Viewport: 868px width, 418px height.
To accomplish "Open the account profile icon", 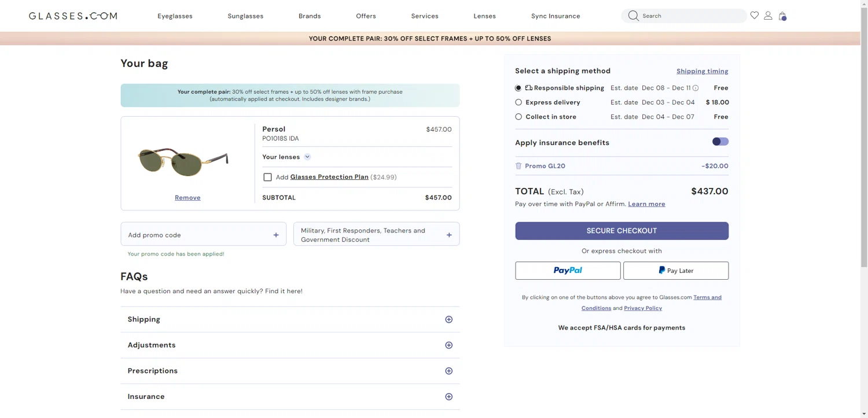I will click(x=768, y=16).
